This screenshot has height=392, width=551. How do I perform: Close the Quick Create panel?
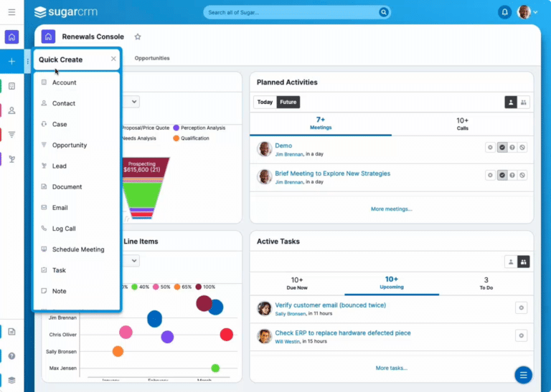113,59
